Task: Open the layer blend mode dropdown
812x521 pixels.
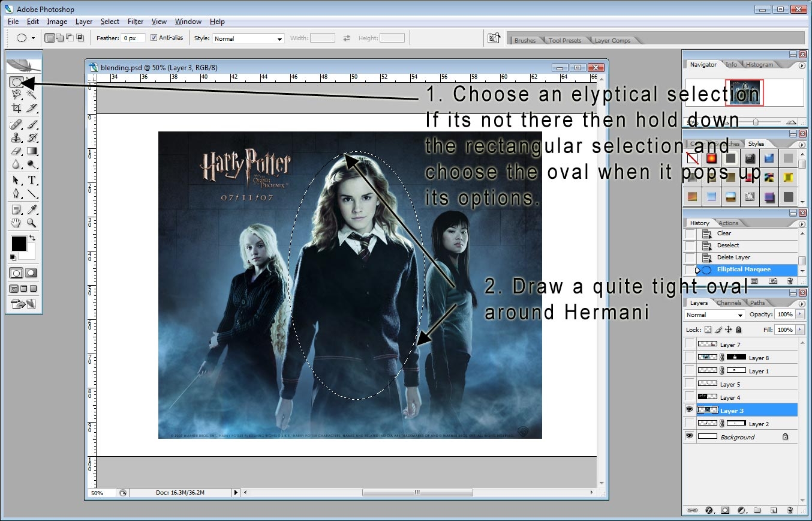Action: (x=714, y=315)
